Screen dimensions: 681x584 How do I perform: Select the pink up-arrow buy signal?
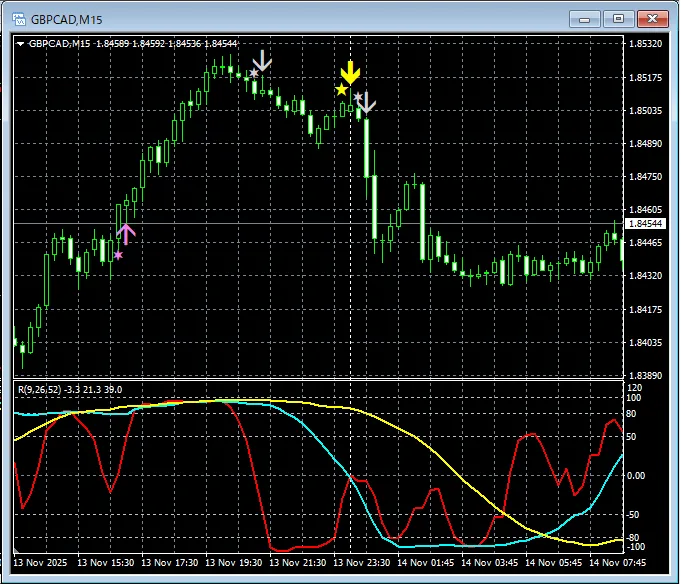[126, 234]
